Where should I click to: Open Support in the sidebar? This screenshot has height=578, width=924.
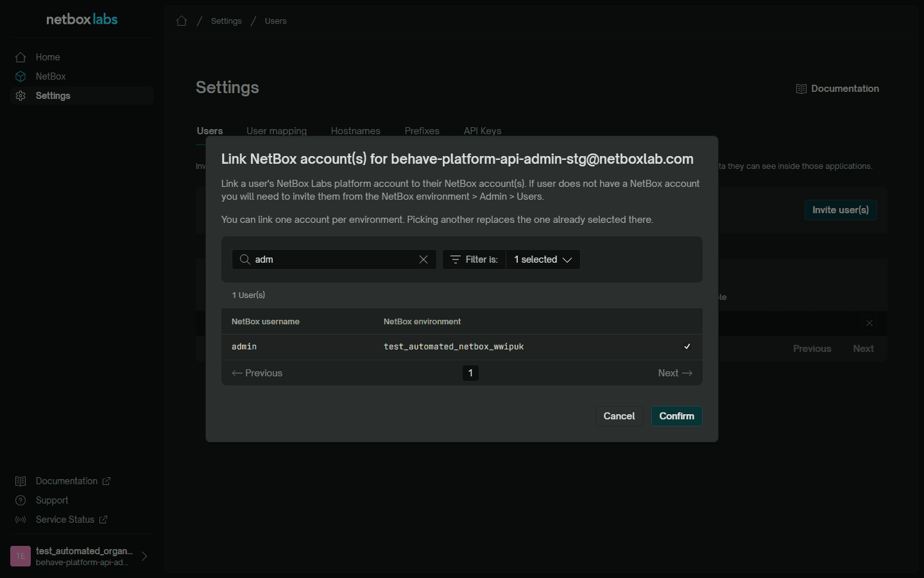click(x=52, y=500)
